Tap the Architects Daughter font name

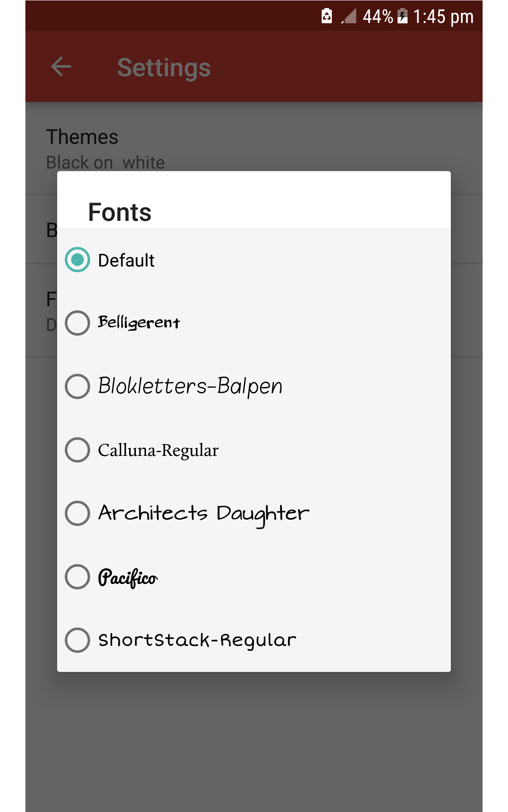click(x=204, y=513)
